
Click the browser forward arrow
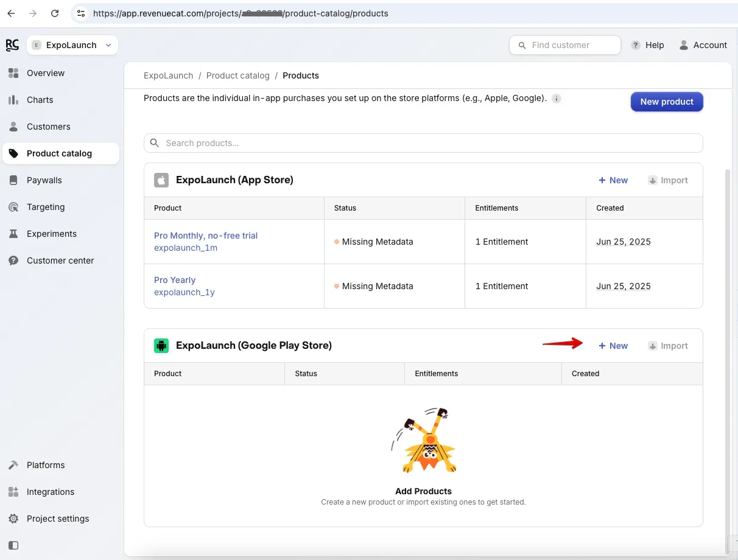point(33,13)
